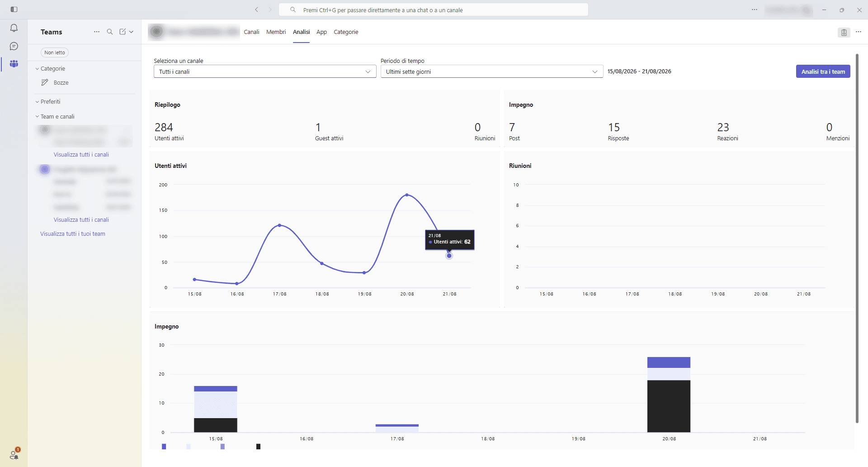Open Teams list more options ellipsis
The width and height of the screenshot is (868, 467).
tap(97, 32)
